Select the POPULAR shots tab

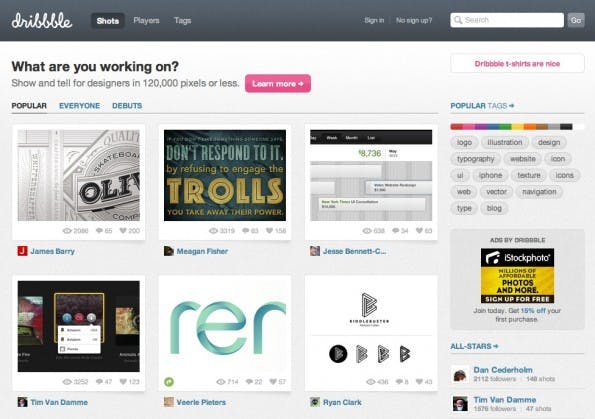(x=29, y=106)
